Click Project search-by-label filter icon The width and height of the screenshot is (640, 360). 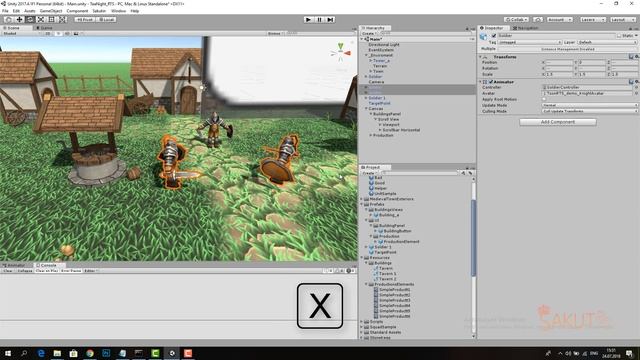[x=470, y=173]
